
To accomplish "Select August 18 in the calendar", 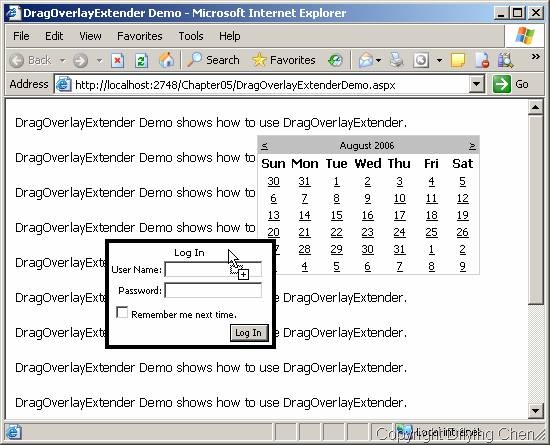I will point(431,215).
